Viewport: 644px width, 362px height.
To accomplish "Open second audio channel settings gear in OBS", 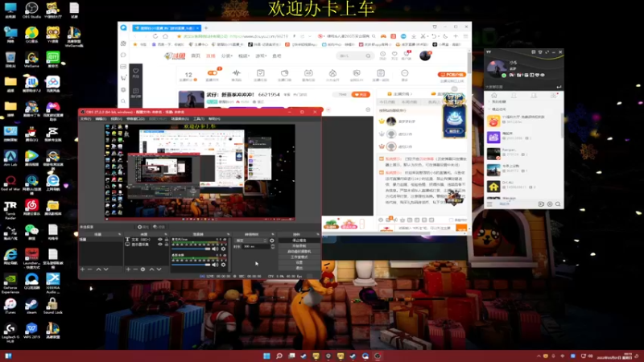I will 224,265.
